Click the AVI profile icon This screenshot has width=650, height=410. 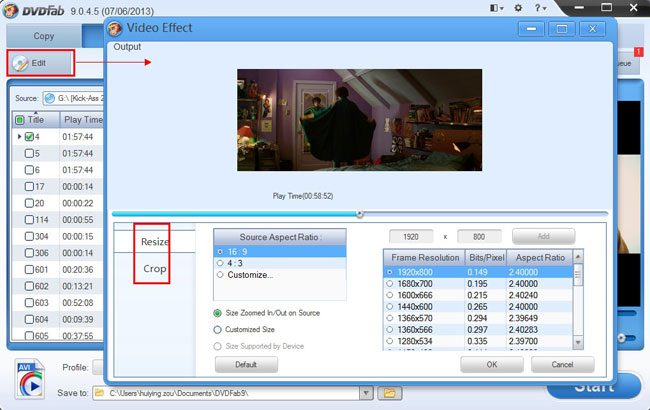[30, 379]
